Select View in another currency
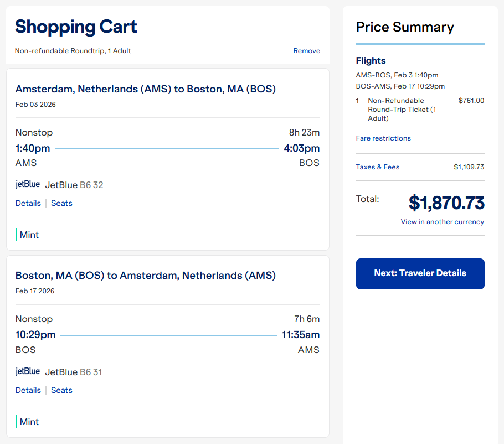 [442, 222]
